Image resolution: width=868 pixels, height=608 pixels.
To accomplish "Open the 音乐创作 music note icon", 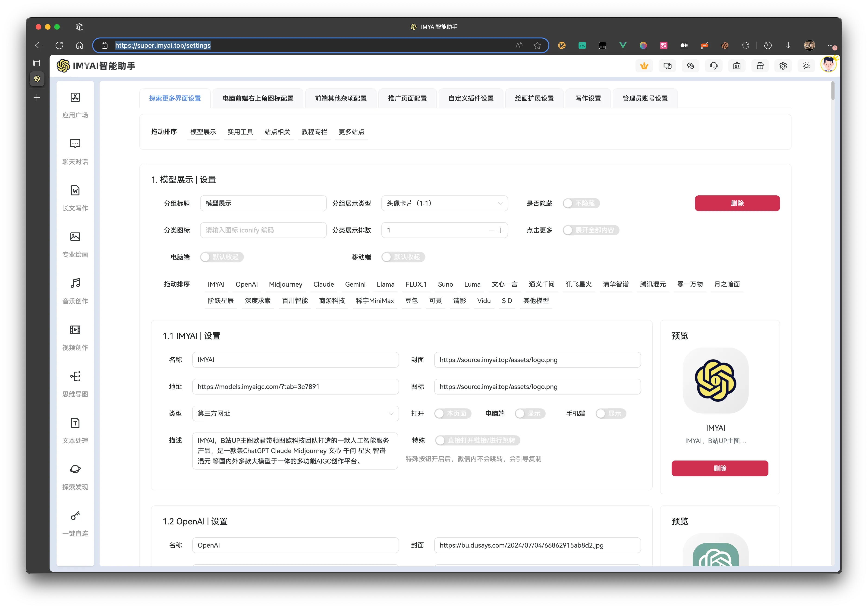I will [75, 283].
